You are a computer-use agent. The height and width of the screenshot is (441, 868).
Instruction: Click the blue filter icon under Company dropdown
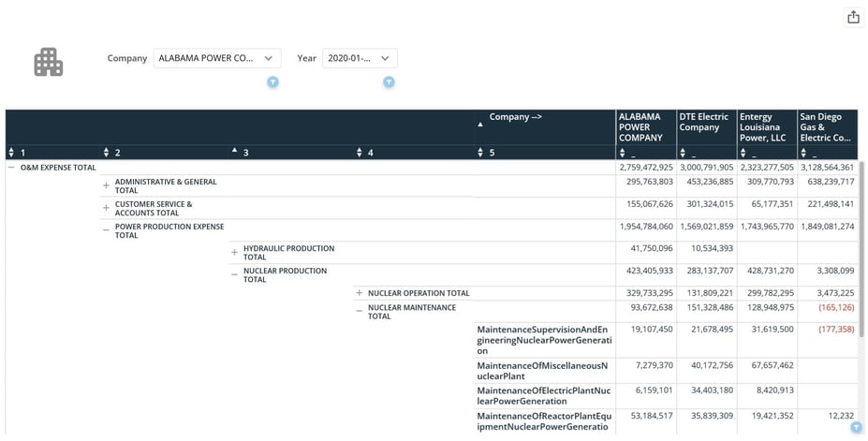(272, 81)
